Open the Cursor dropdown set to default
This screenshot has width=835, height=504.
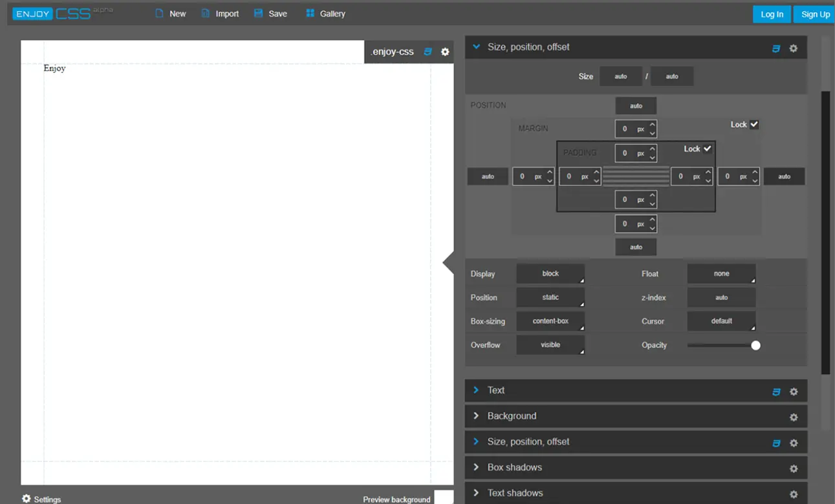(x=721, y=321)
